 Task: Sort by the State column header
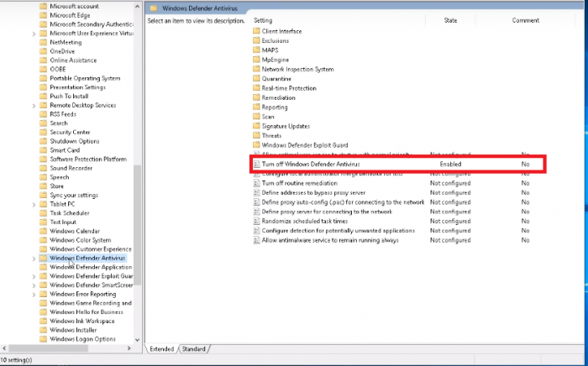click(x=450, y=19)
